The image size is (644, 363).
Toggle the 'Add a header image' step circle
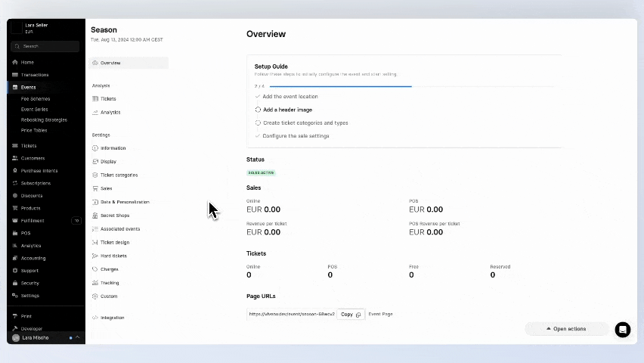[258, 110]
